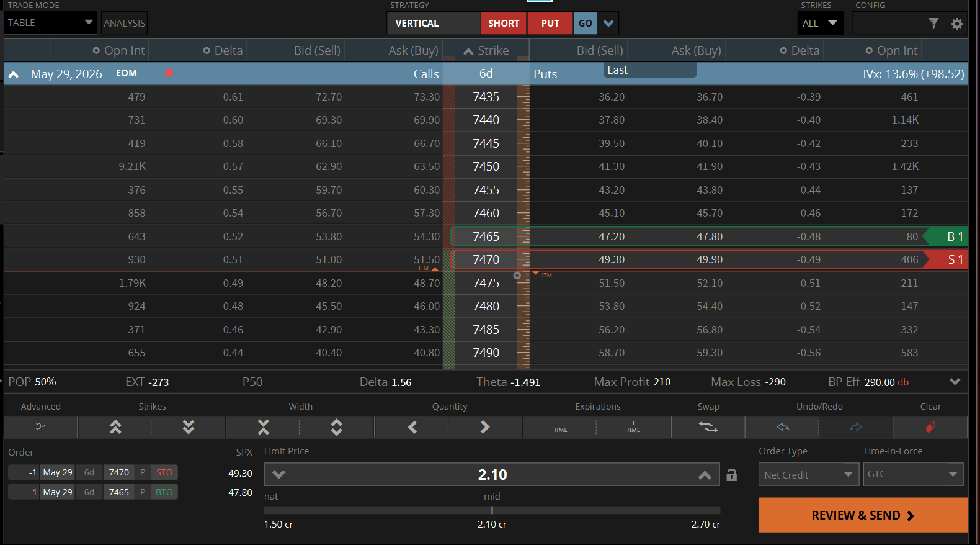Viewport: 980px width, 545px height.
Task: Move expiration later with plus TIME
Action: 633,426
